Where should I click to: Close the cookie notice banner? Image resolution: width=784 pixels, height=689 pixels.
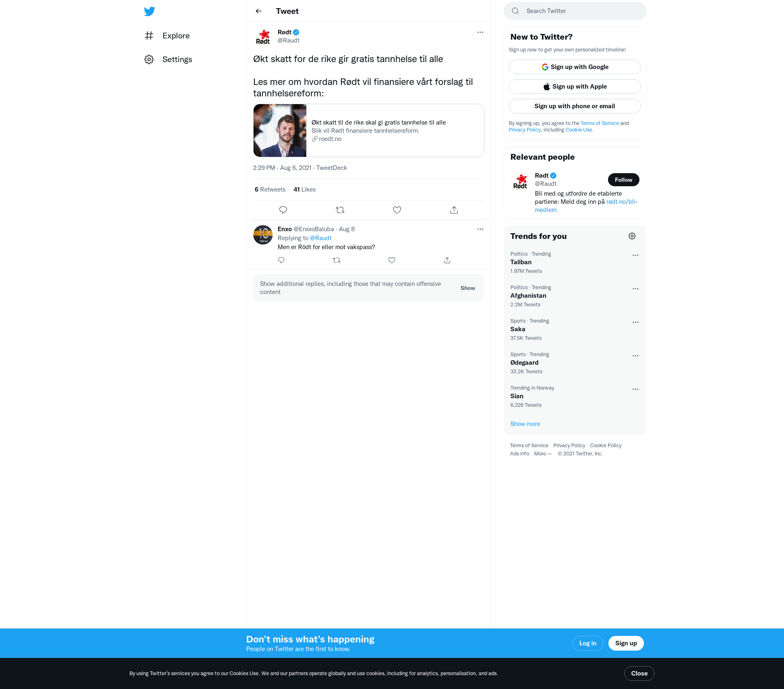coord(639,673)
